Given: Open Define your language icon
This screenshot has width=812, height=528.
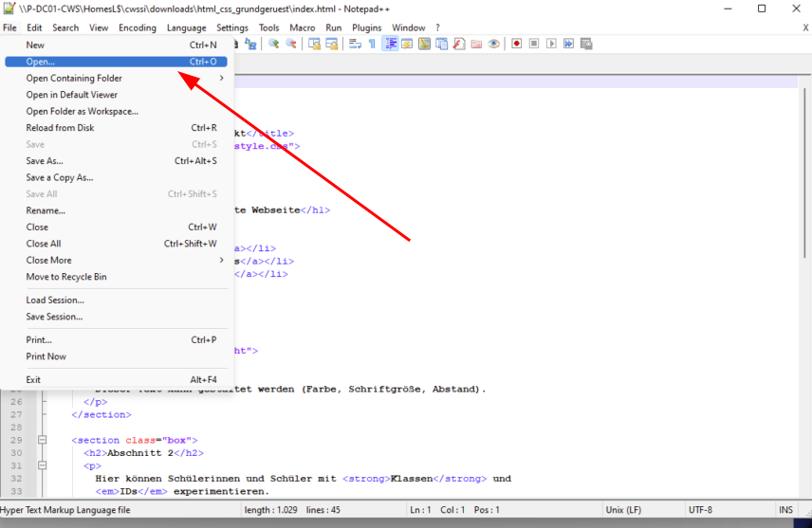Looking at the screenshot, I should [x=407, y=44].
